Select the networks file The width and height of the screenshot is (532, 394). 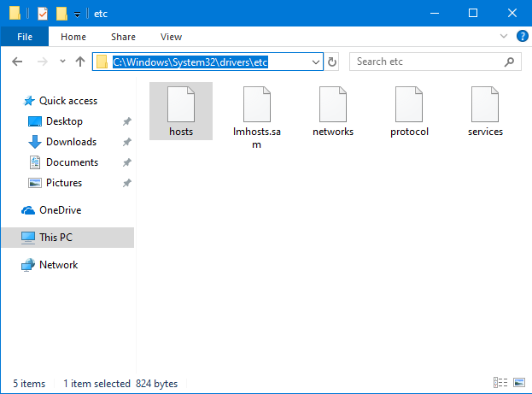point(332,111)
